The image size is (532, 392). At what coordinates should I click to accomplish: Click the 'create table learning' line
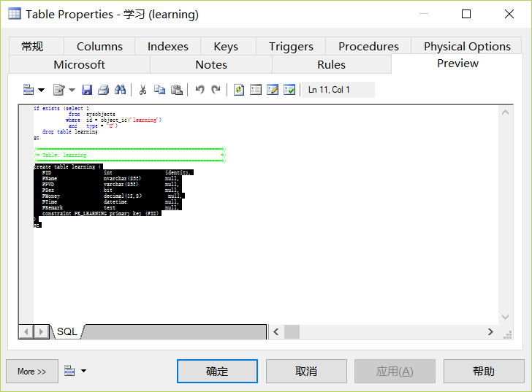(68, 166)
